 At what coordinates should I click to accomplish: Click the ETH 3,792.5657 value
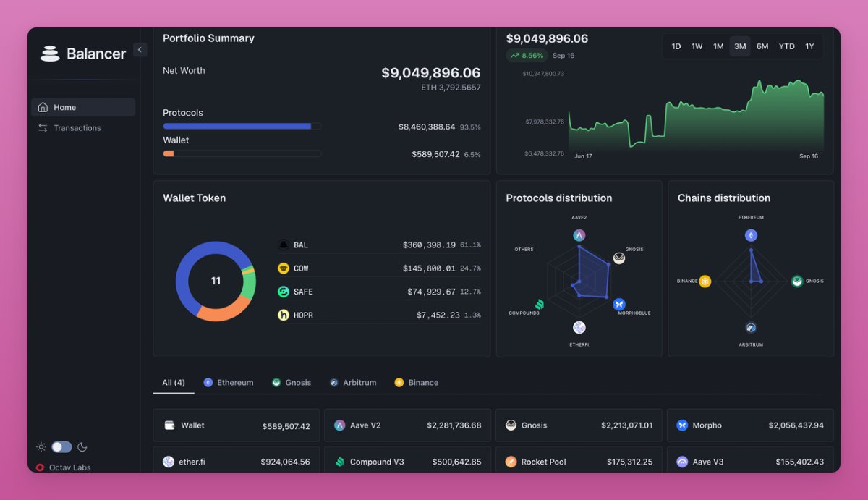point(451,88)
